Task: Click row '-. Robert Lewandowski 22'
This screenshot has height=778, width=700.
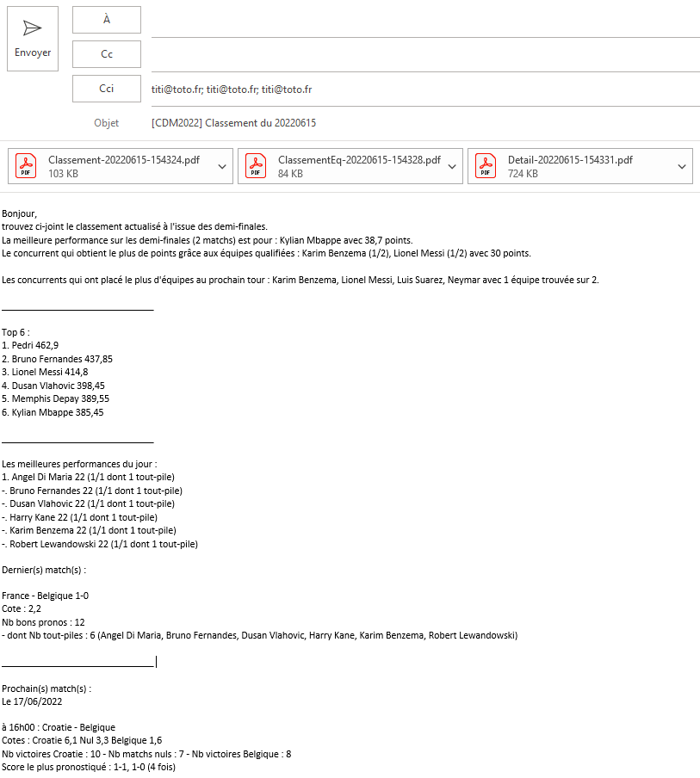Action: click(100, 544)
